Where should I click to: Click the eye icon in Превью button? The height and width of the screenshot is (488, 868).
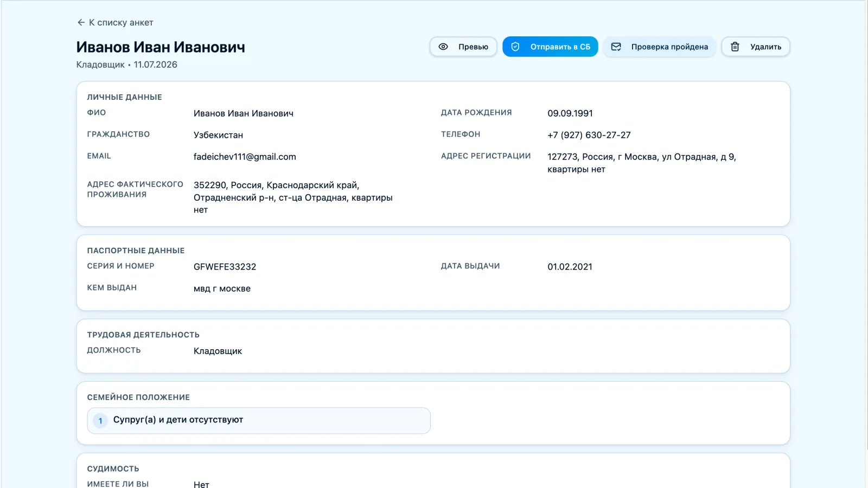tap(443, 47)
